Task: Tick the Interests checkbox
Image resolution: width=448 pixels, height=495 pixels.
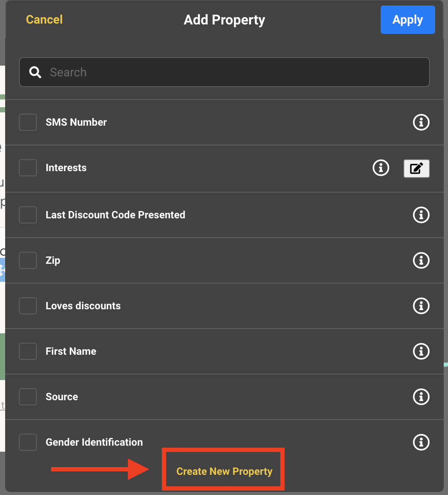Action: pos(28,168)
